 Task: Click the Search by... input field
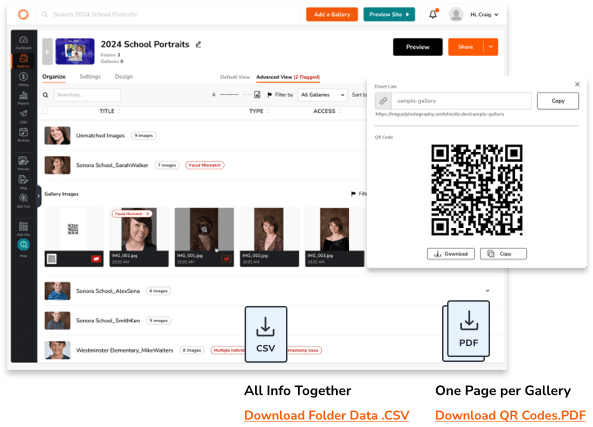click(87, 95)
